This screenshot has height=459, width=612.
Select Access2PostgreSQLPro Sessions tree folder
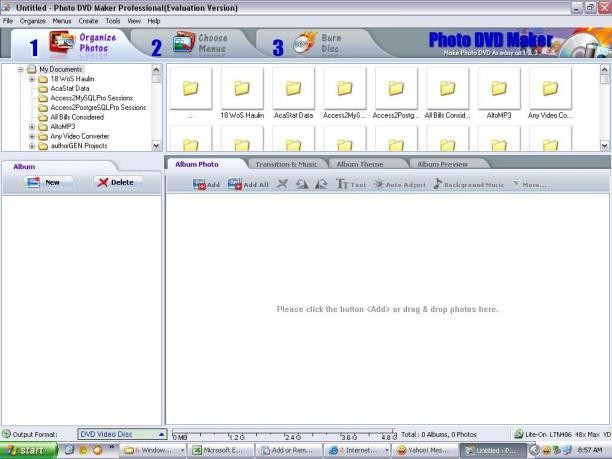coord(98,107)
